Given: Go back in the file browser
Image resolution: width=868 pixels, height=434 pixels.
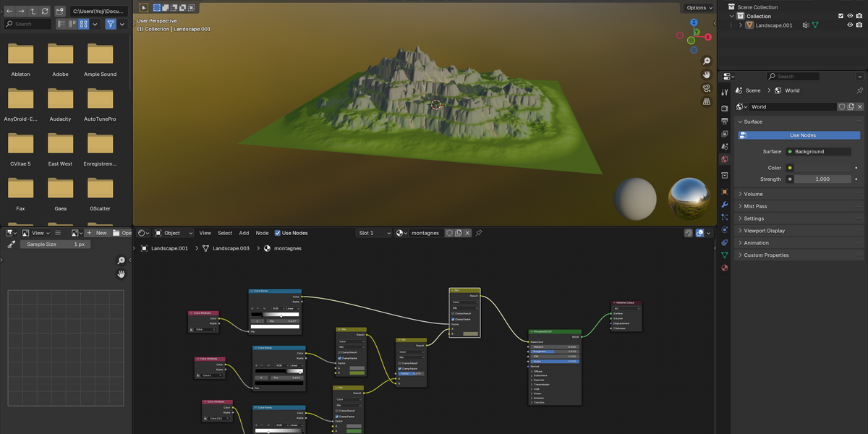Looking at the screenshot, I should click(x=9, y=12).
